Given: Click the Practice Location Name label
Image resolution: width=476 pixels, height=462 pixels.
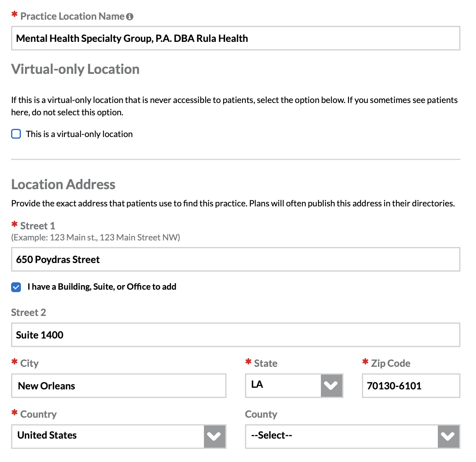Looking at the screenshot, I should (x=72, y=16).
